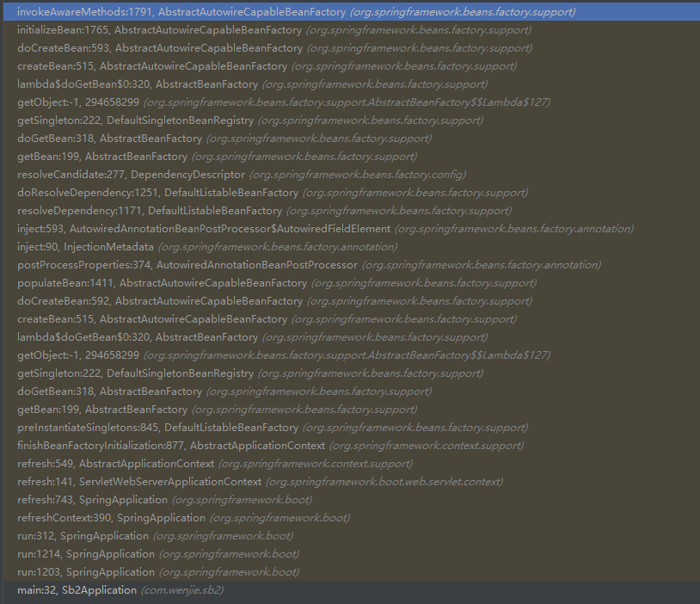Open the run:312 SpringApplication frame
The height and width of the screenshot is (604, 700).
[x=352, y=536]
